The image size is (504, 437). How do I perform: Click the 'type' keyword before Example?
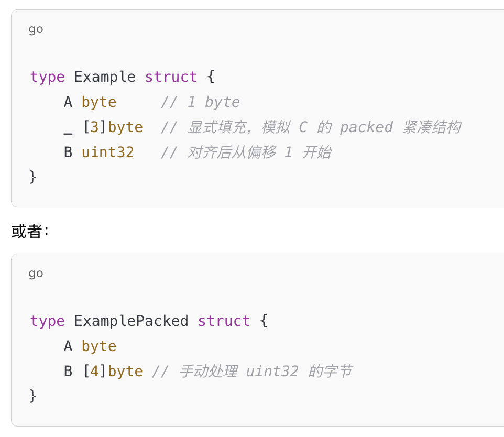[47, 77]
